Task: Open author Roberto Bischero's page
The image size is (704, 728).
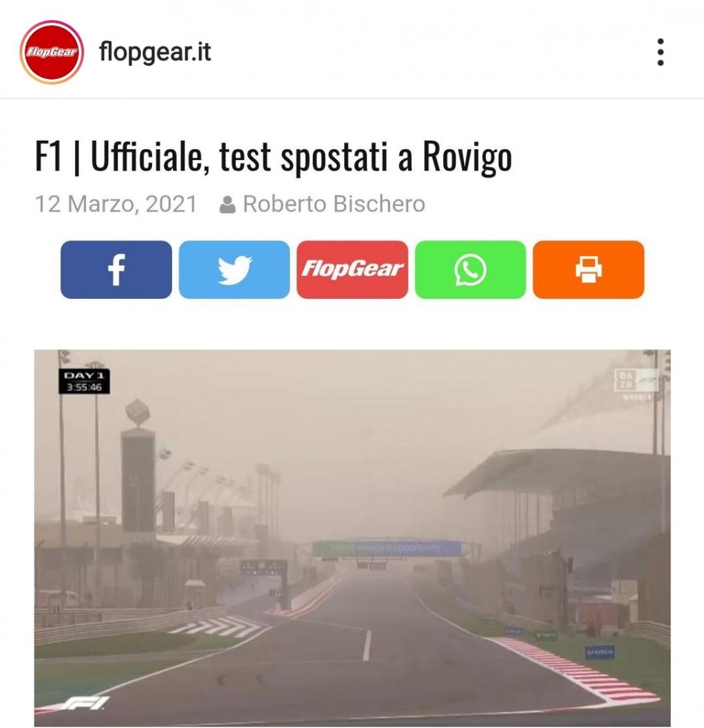Action: coord(334,204)
